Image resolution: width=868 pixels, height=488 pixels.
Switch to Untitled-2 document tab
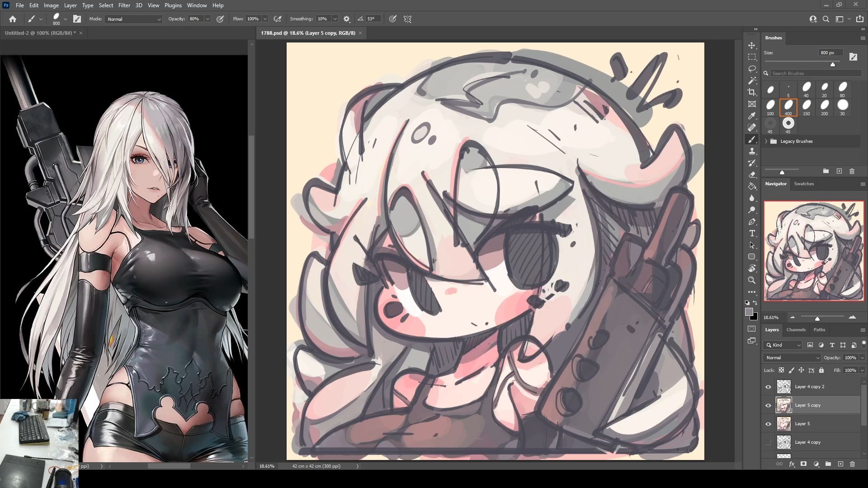(40, 33)
